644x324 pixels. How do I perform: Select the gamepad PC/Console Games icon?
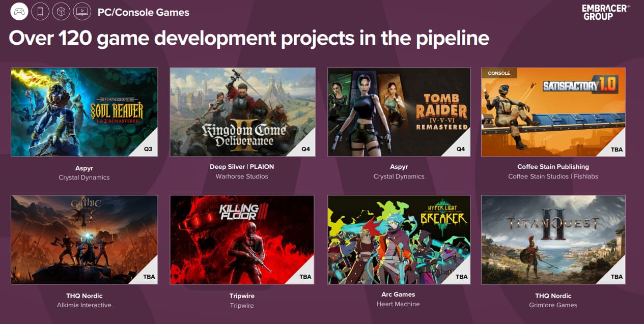[x=19, y=12]
